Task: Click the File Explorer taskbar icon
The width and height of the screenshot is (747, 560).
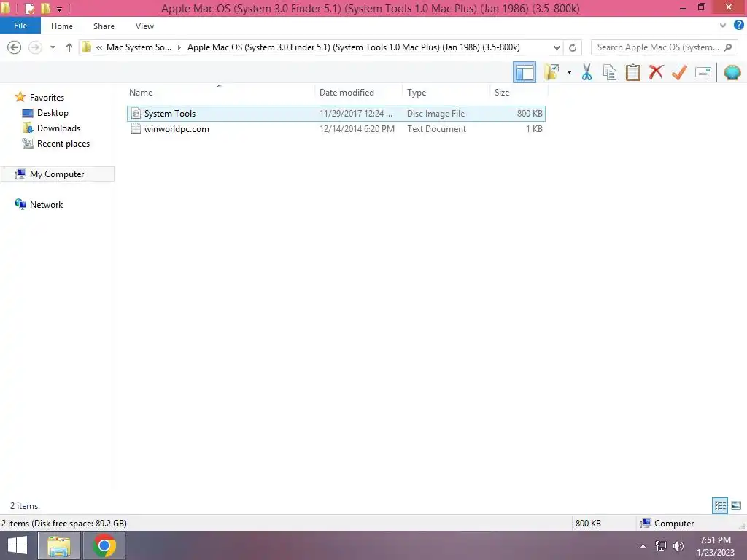Action: (x=59, y=545)
